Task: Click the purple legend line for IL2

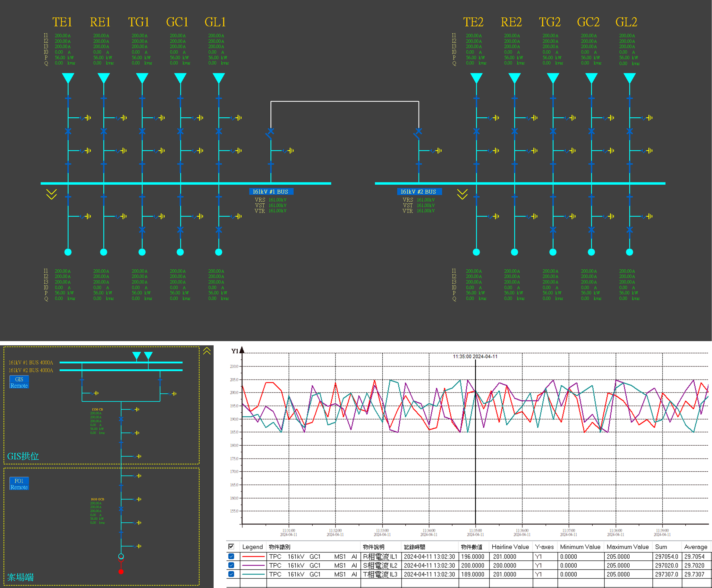Action: (253, 565)
